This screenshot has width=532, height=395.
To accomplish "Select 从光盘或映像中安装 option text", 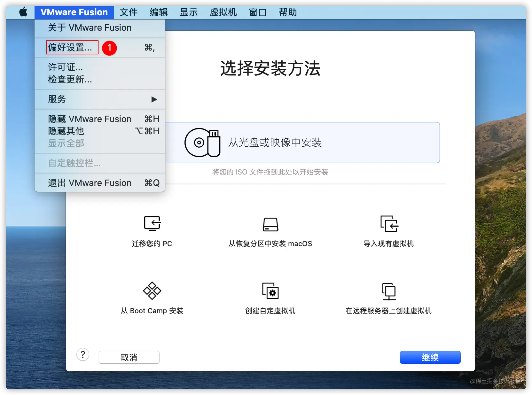I will click(275, 143).
